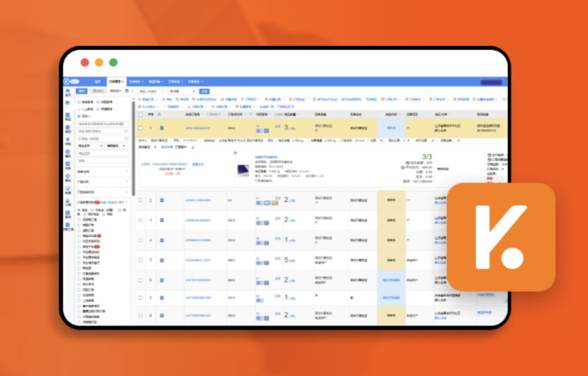The width and height of the screenshot is (588, 376).
Task: Expand order row 7 with its blue plus icon
Action: point(162,298)
